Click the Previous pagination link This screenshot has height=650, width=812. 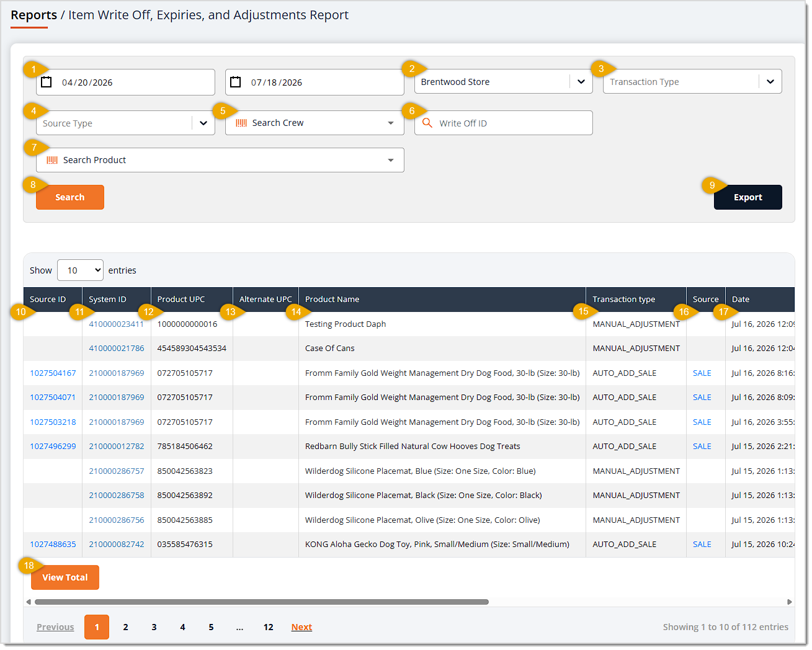(x=55, y=627)
